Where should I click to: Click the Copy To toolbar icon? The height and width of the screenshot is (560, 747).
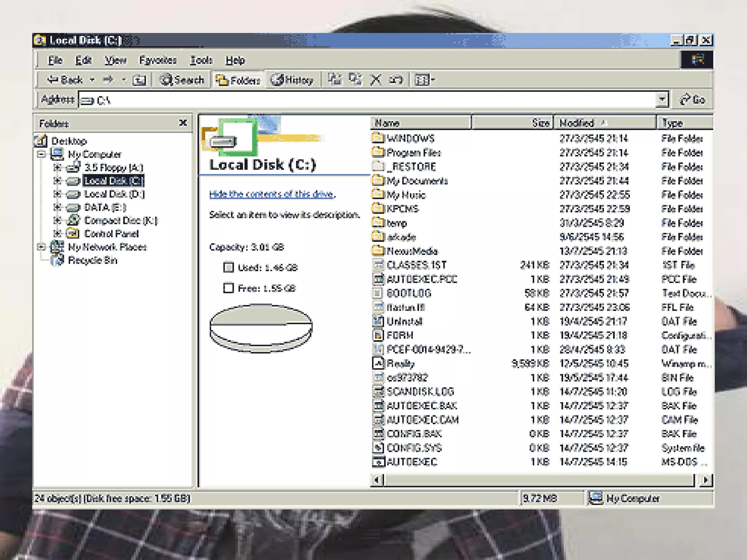pos(355,79)
